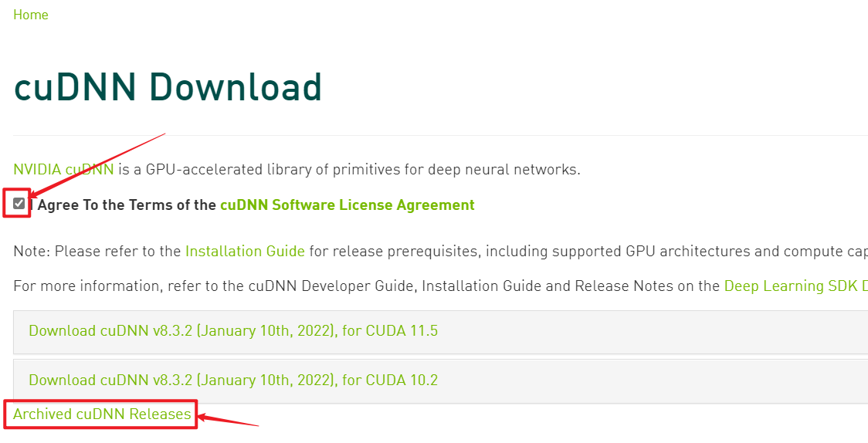Open the Installation Guide link

tap(246, 252)
